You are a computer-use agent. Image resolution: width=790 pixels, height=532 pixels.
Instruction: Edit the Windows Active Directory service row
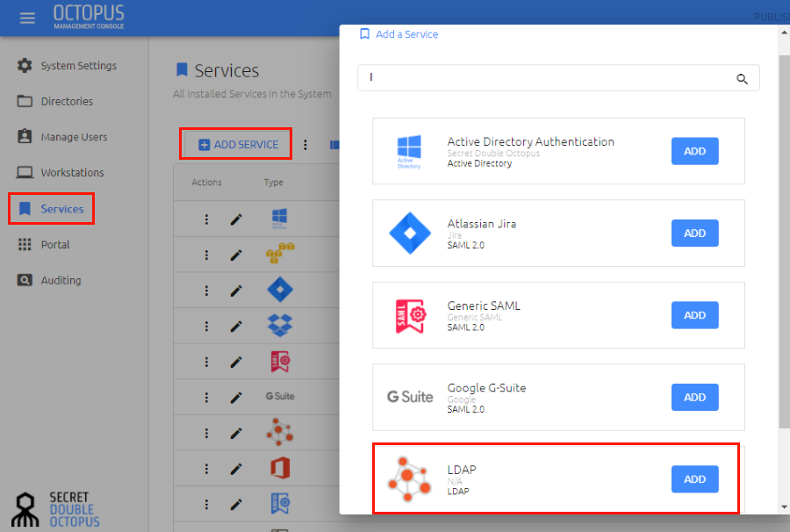[x=236, y=219]
